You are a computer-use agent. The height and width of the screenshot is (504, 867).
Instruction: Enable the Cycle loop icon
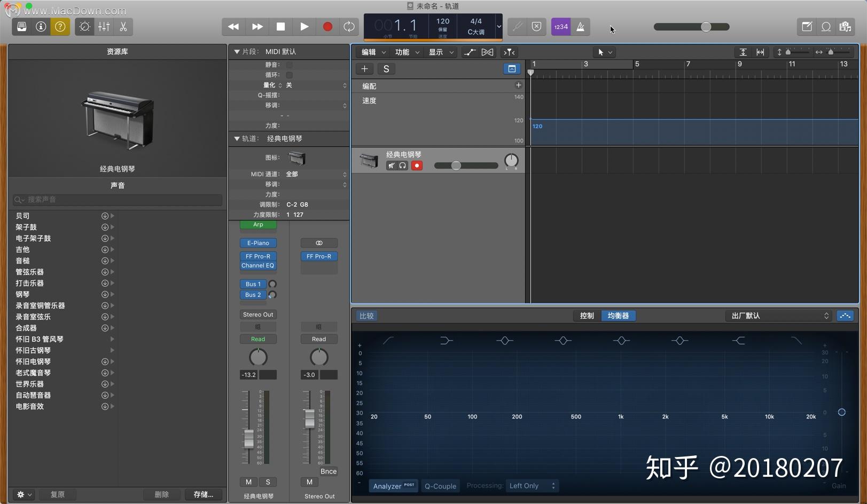(349, 26)
